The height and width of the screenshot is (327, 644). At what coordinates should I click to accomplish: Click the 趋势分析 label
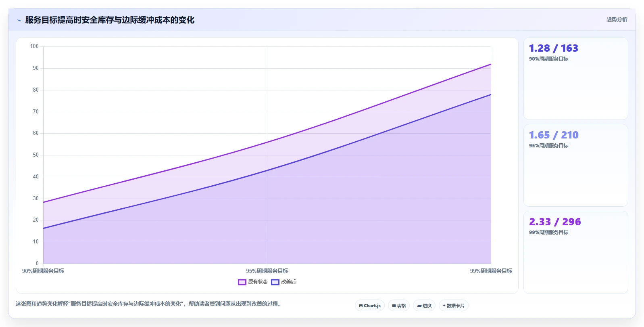point(617,19)
